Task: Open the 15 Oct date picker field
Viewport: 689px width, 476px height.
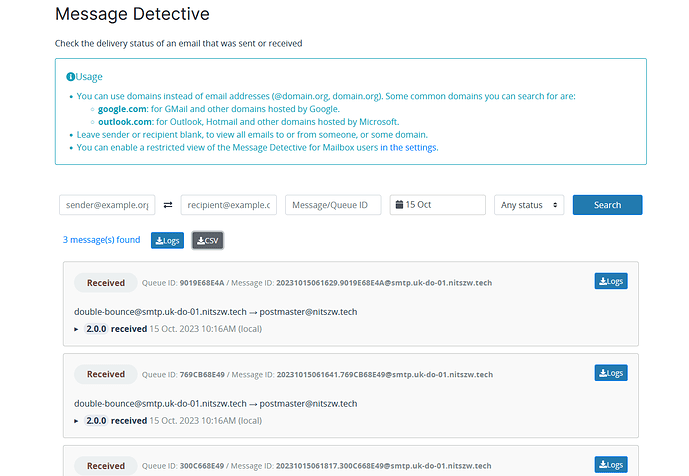Action: 438,205
